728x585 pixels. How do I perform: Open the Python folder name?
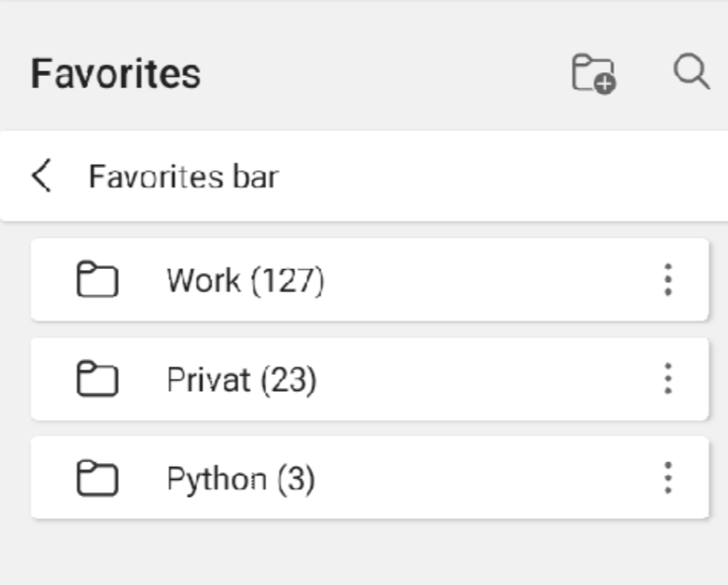pyautogui.click(x=217, y=479)
